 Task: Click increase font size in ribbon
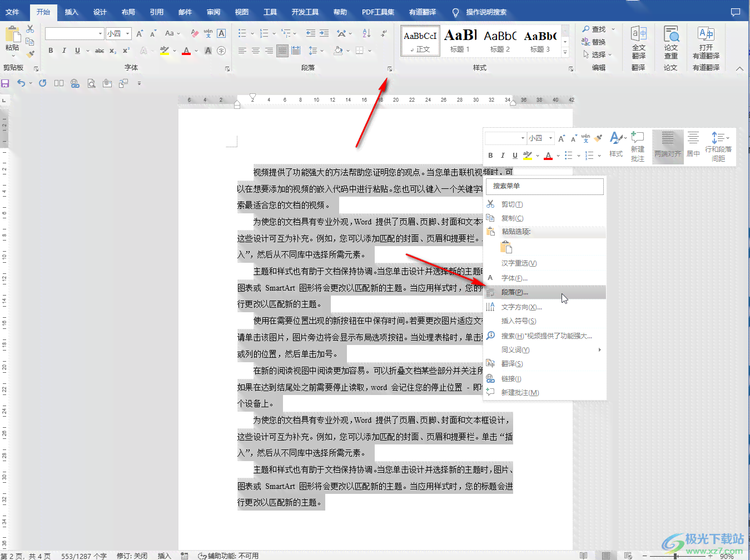(x=140, y=33)
